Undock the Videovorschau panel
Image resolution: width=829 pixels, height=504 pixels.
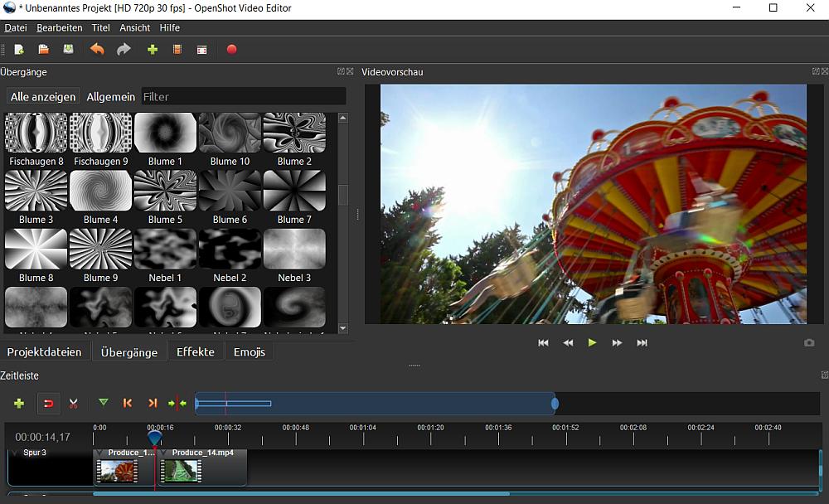(816, 71)
